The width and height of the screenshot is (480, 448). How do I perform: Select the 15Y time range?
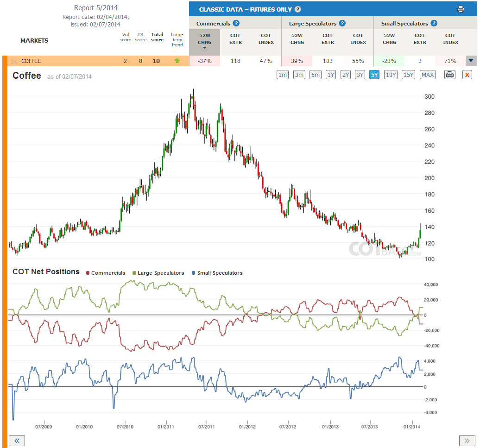point(408,75)
